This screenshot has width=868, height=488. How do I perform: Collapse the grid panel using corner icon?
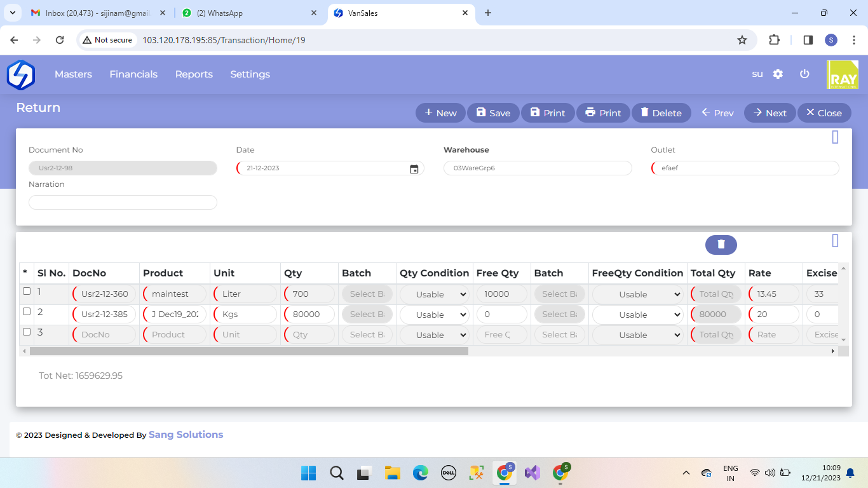pyautogui.click(x=835, y=240)
